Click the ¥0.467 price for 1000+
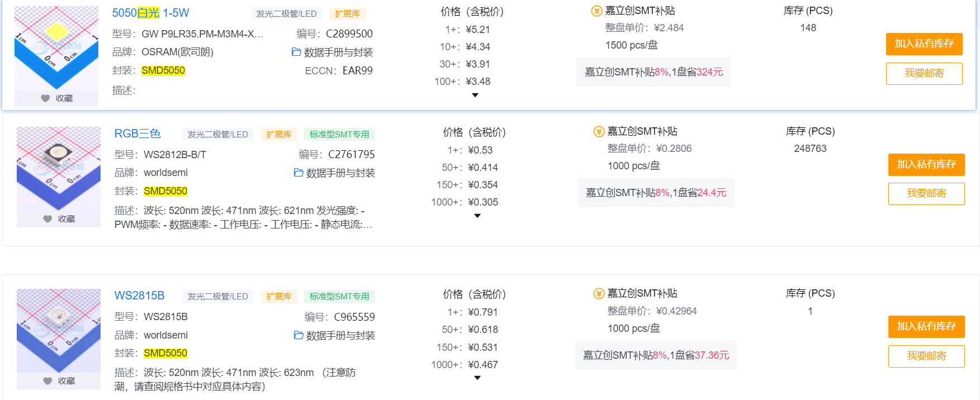 click(483, 365)
